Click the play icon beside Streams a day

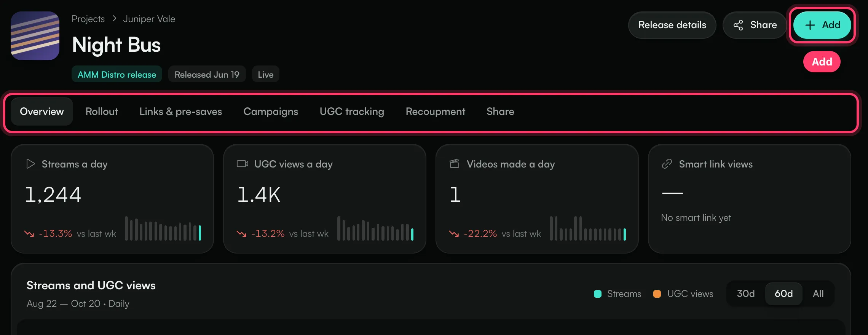[30, 164]
